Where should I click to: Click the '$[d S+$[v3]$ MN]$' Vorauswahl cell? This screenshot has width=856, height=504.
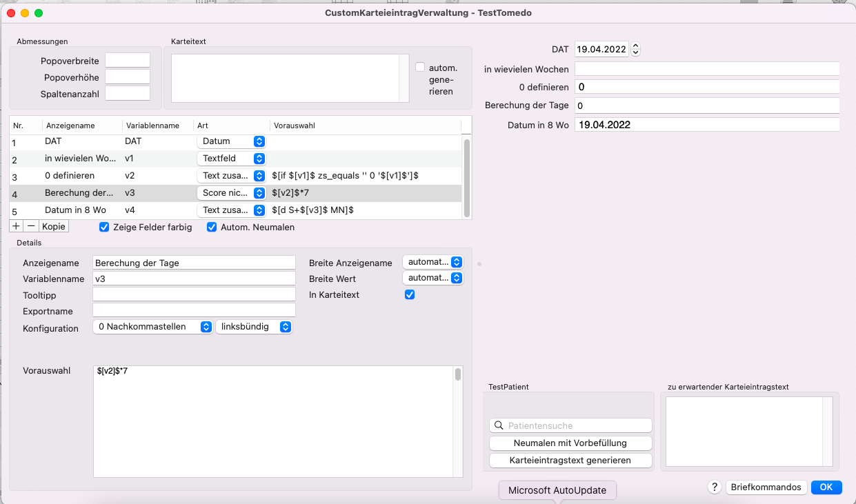pyautogui.click(x=313, y=210)
